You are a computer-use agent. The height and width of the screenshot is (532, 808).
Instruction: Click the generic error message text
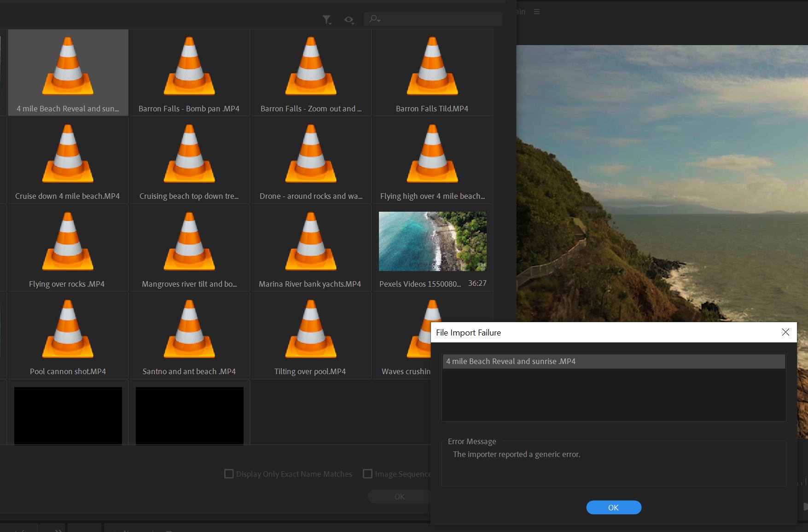click(517, 454)
